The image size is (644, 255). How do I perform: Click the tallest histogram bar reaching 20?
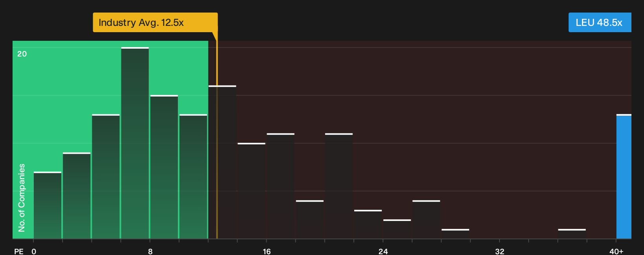click(135, 143)
